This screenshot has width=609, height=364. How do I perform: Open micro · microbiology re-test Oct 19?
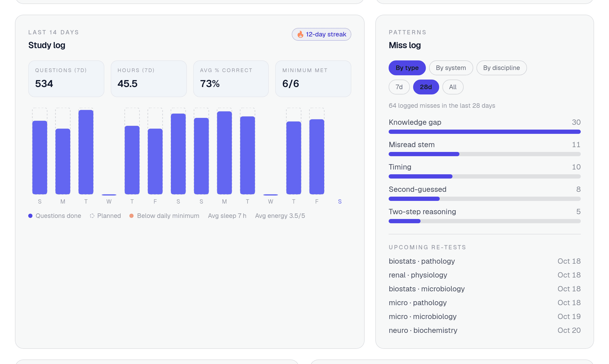[x=484, y=316]
